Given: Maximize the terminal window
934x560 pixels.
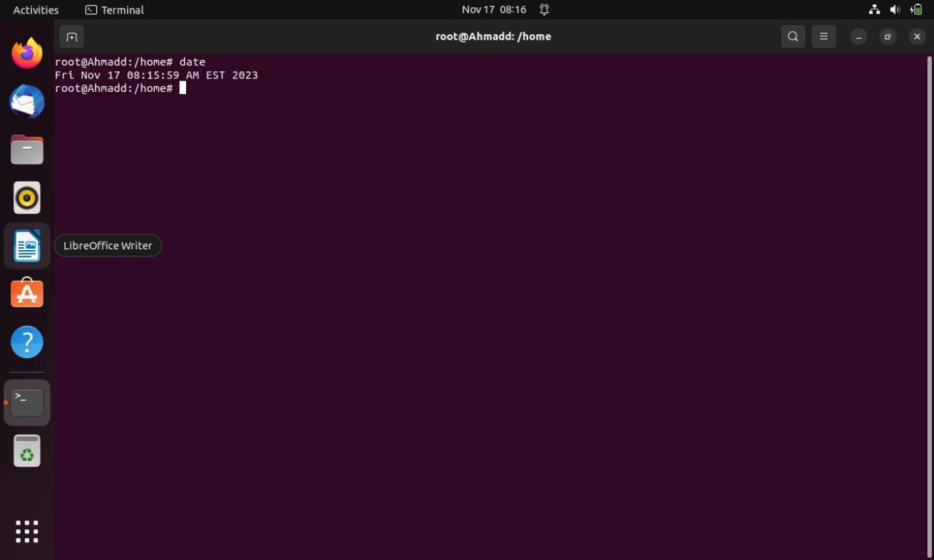Looking at the screenshot, I should click(x=888, y=36).
